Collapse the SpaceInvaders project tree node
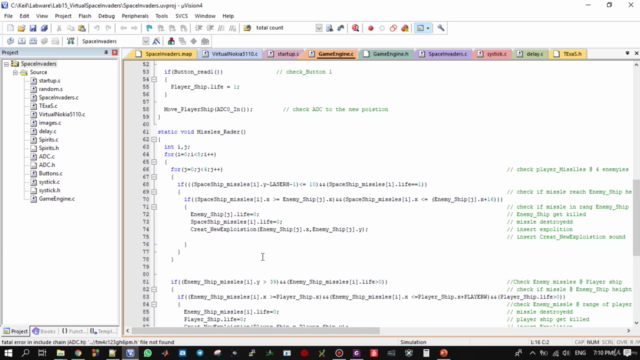Image resolution: width=640 pixels, height=360 pixels. (x=7, y=64)
